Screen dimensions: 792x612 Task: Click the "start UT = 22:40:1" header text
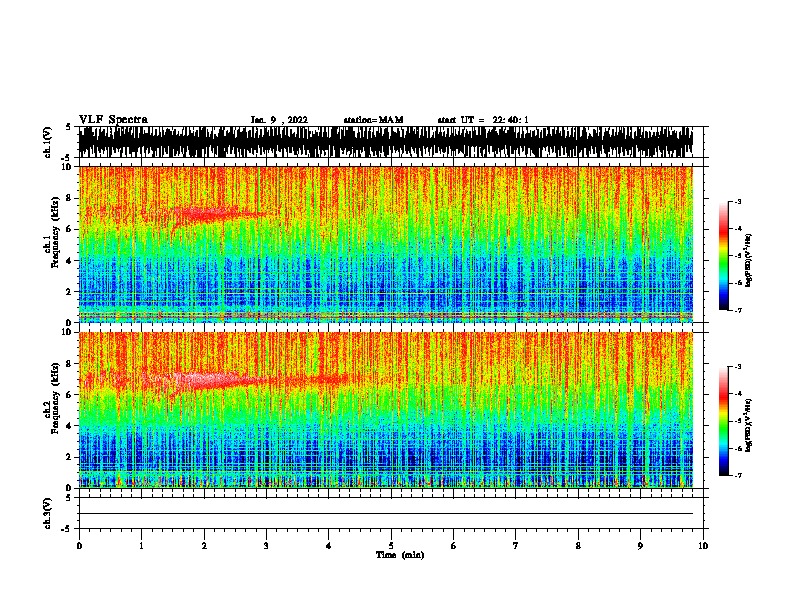coord(483,120)
